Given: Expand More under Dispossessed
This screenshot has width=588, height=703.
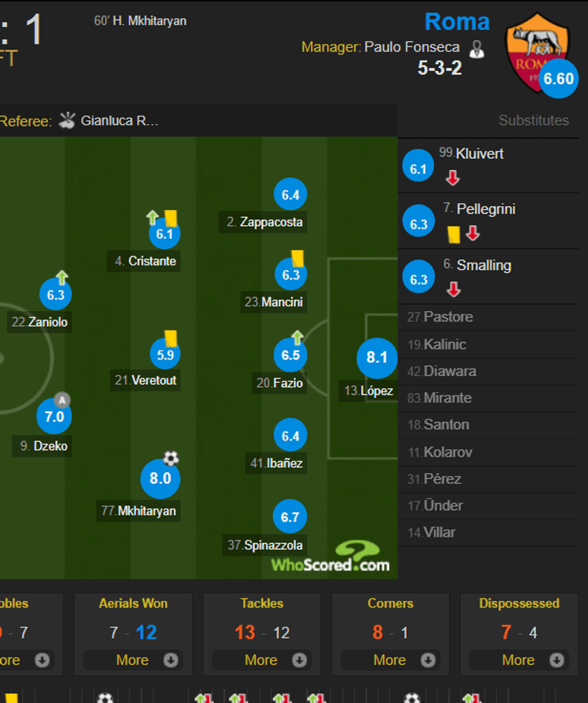Looking at the screenshot, I should coord(518,660).
